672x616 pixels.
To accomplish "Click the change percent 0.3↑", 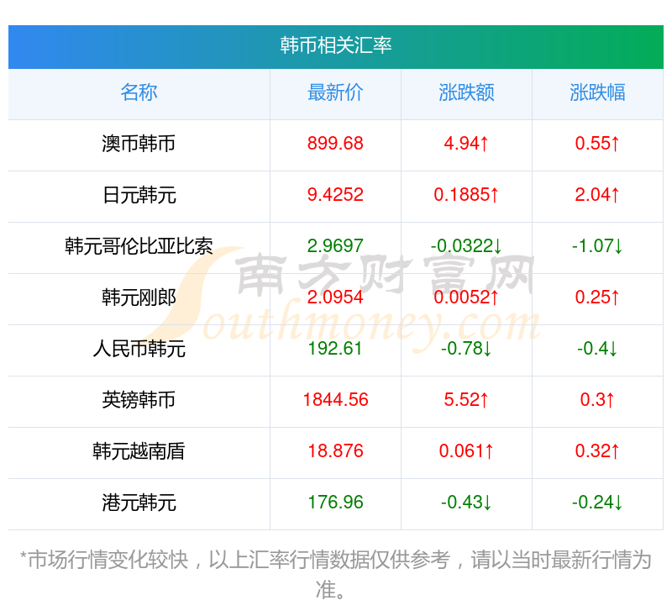I will (x=597, y=400).
